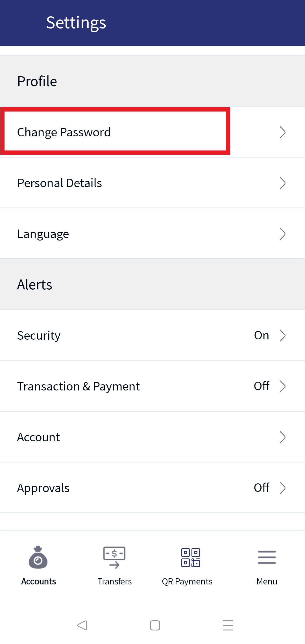The height and width of the screenshot is (644, 305).
Task: Expand the Change Password chevron
Action: point(282,132)
